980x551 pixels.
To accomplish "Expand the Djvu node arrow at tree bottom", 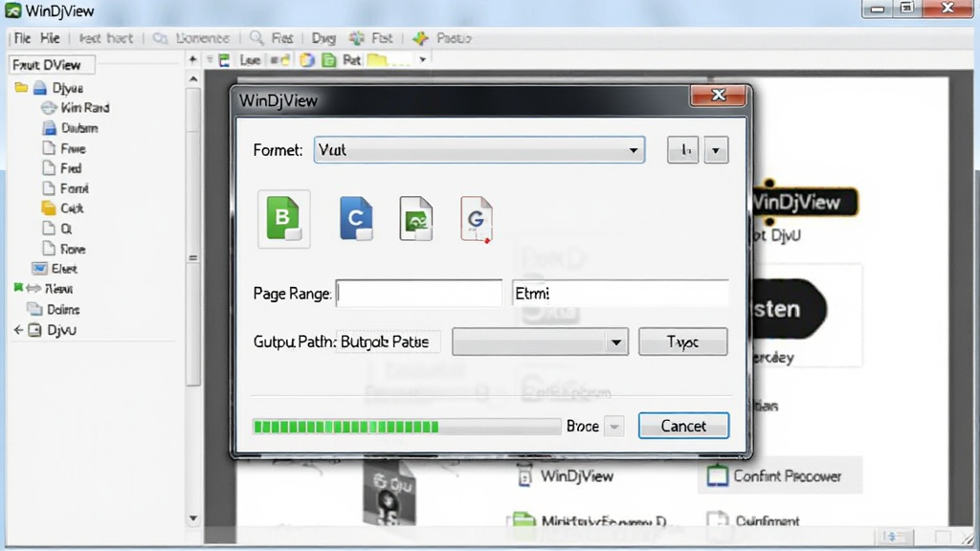I will [x=18, y=330].
